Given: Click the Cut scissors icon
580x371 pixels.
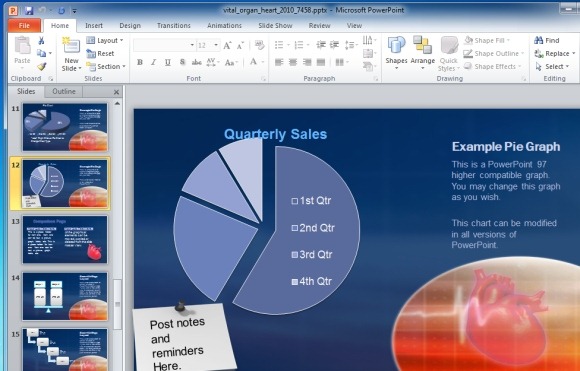Looking at the screenshot, I should [41, 40].
